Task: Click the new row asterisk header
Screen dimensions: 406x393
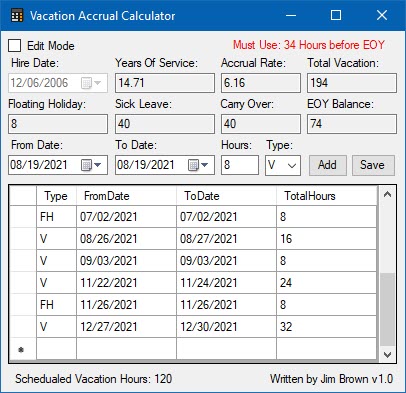Action: coord(23,349)
